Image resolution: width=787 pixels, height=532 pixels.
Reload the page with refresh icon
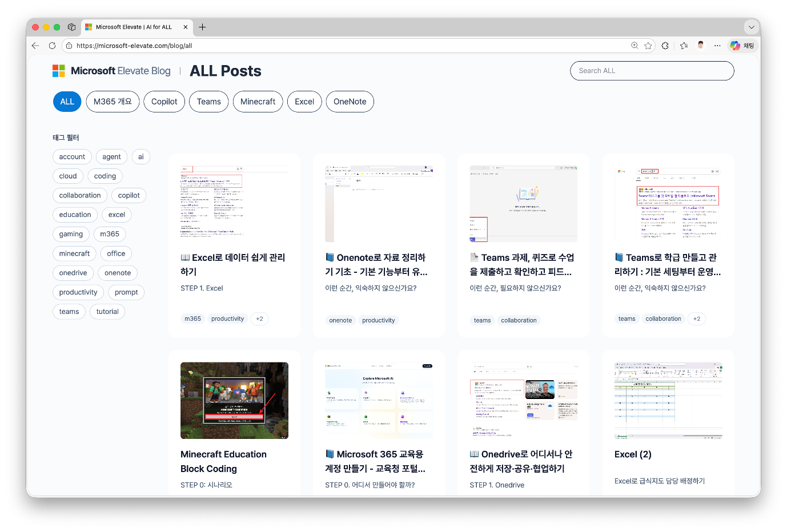pyautogui.click(x=52, y=46)
